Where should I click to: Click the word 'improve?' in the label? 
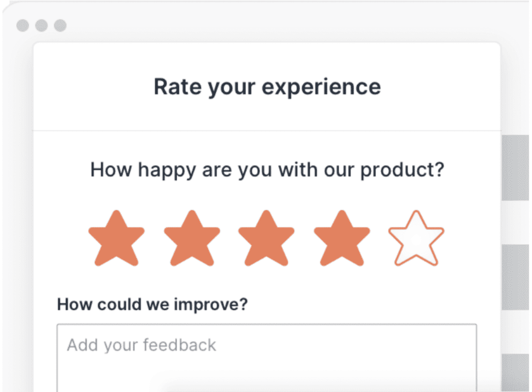click(x=211, y=304)
